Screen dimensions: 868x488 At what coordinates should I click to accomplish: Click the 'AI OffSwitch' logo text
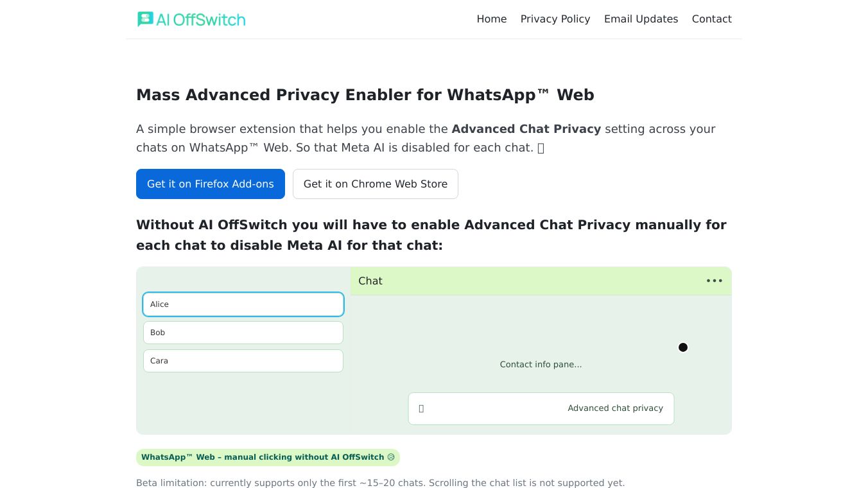tap(200, 19)
